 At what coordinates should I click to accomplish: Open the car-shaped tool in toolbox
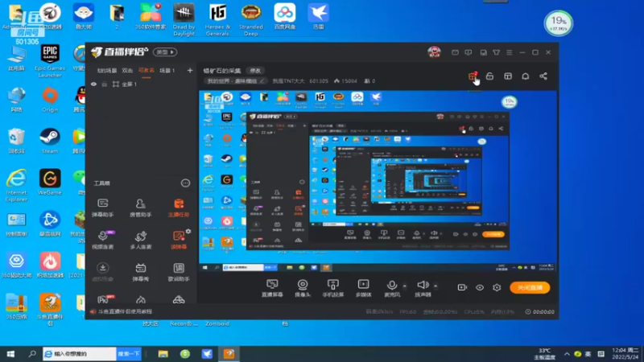tap(179, 299)
